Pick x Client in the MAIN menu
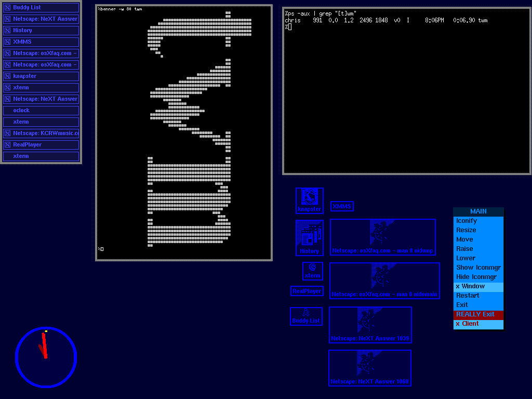The image size is (532, 399). (478, 324)
